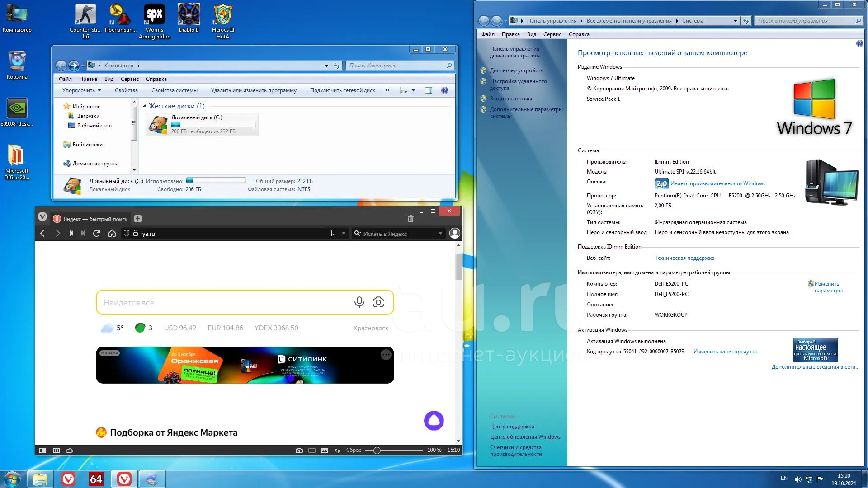The width and height of the screenshot is (868, 488).
Task: Open the Файл menu in Control Panel
Action: pyautogui.click(x=488, y=34)
